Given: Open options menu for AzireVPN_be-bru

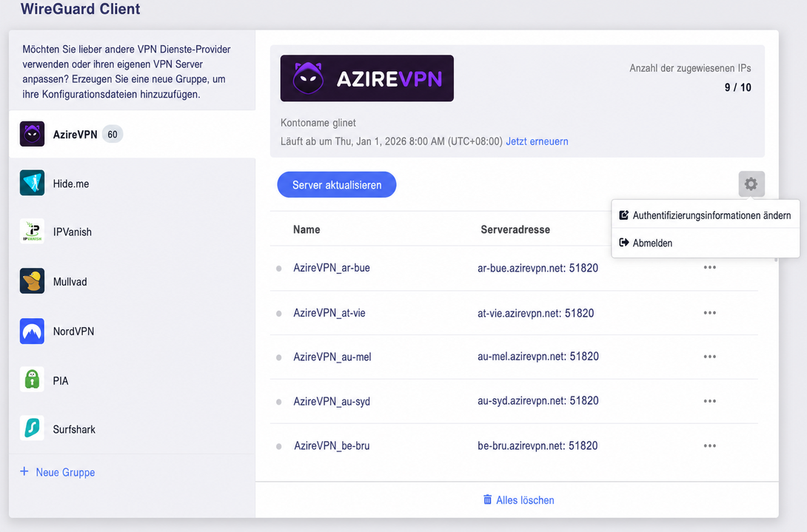Looking at the screenshot, I should click(x=710, y=445).
